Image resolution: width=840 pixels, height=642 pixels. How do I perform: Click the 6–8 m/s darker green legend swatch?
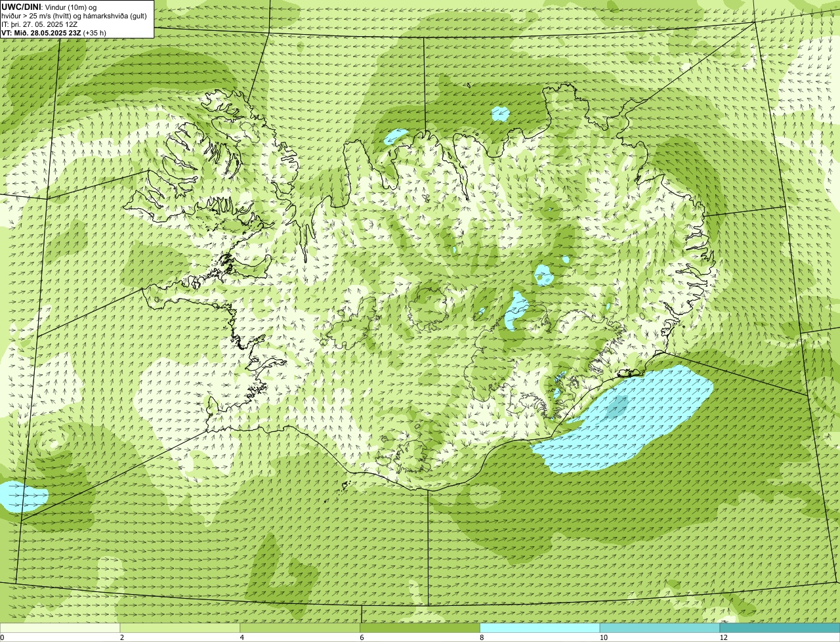click(421, 628)
